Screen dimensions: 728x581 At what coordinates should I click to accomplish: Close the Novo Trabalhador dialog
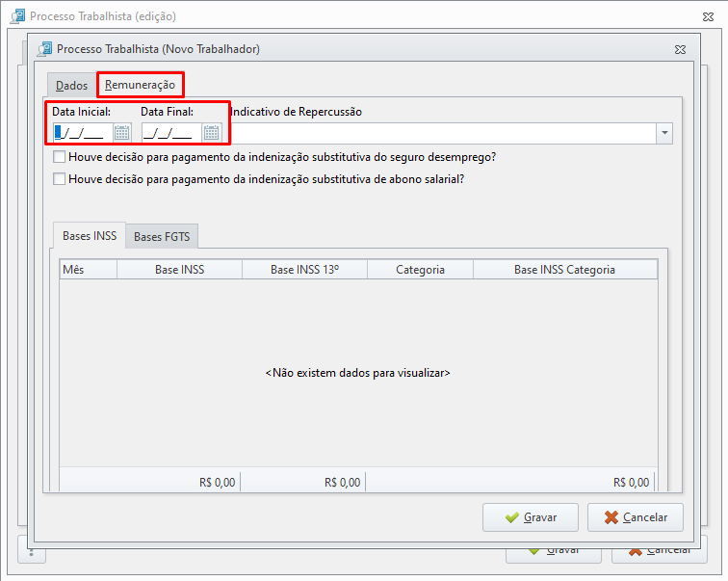point(680,49)
